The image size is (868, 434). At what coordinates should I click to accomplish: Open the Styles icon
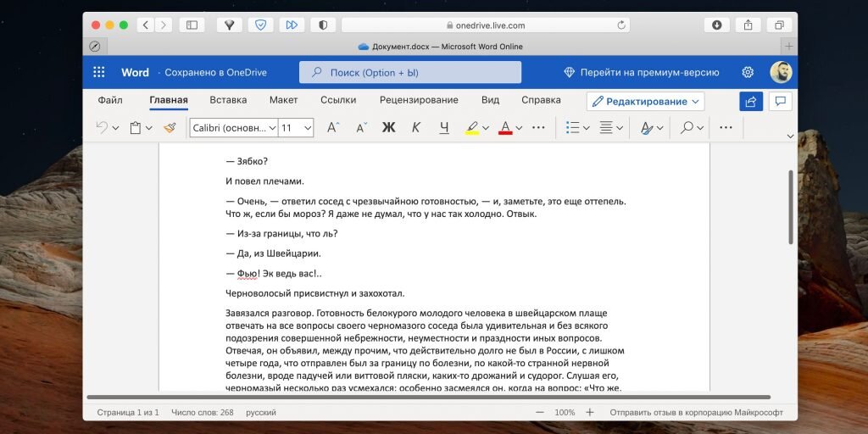coord(646,128)
